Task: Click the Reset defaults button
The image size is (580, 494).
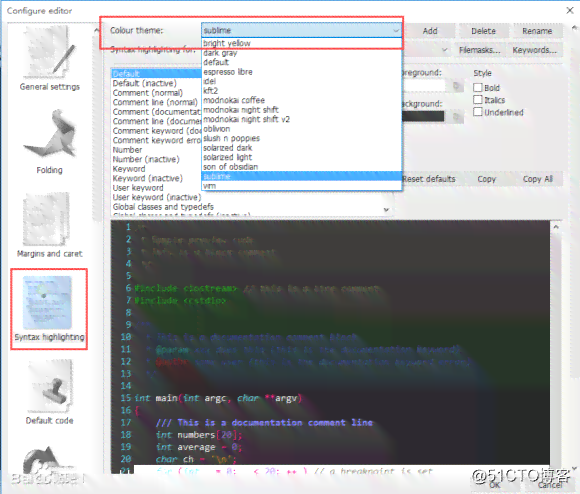Action: pos(429,179)
